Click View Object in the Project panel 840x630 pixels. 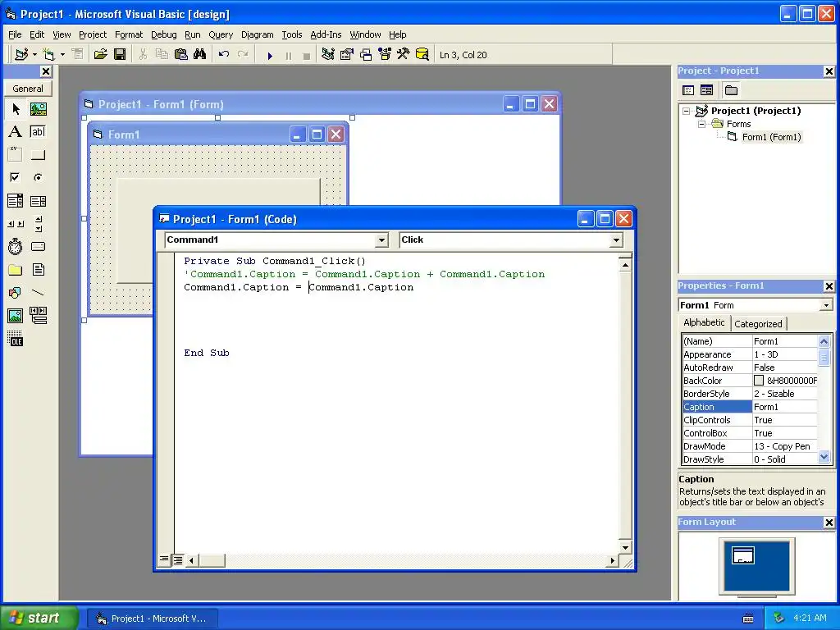pos(706,90)
